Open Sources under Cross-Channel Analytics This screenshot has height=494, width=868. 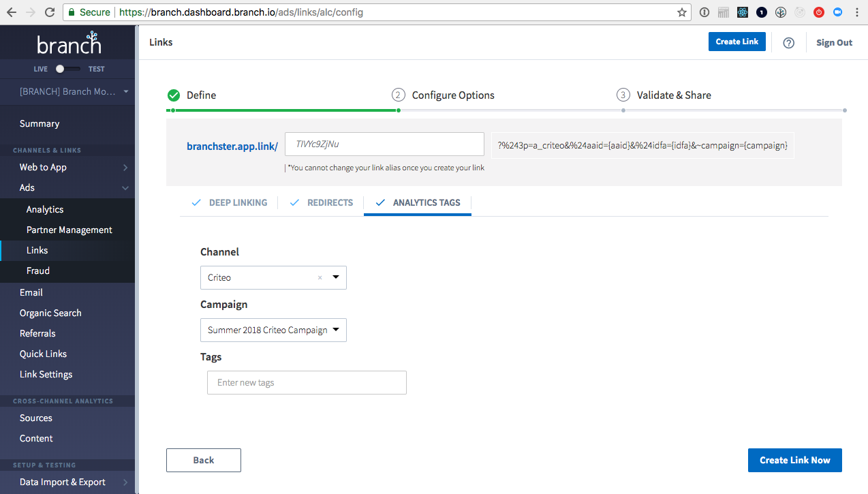click(36, 418)
